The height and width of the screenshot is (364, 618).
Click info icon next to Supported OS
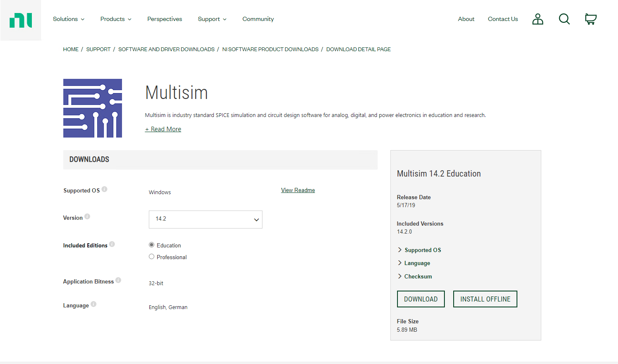click(104, 189)
